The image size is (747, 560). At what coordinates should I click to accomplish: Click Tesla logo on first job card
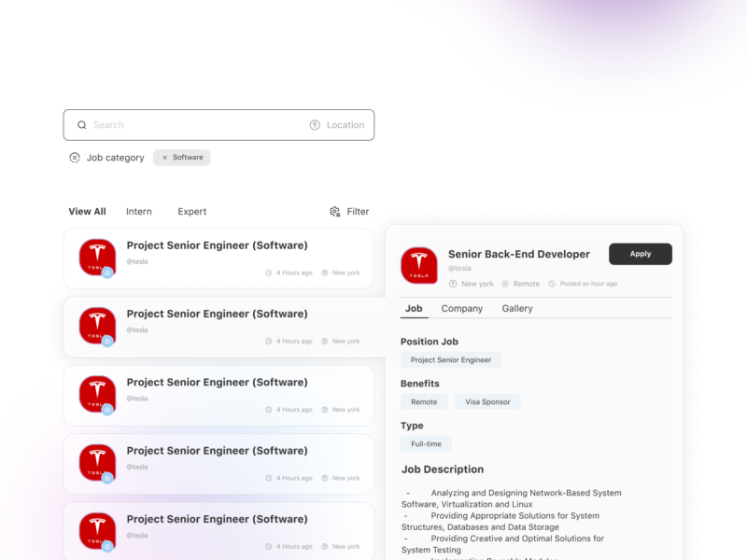click(x=97, y=258)
